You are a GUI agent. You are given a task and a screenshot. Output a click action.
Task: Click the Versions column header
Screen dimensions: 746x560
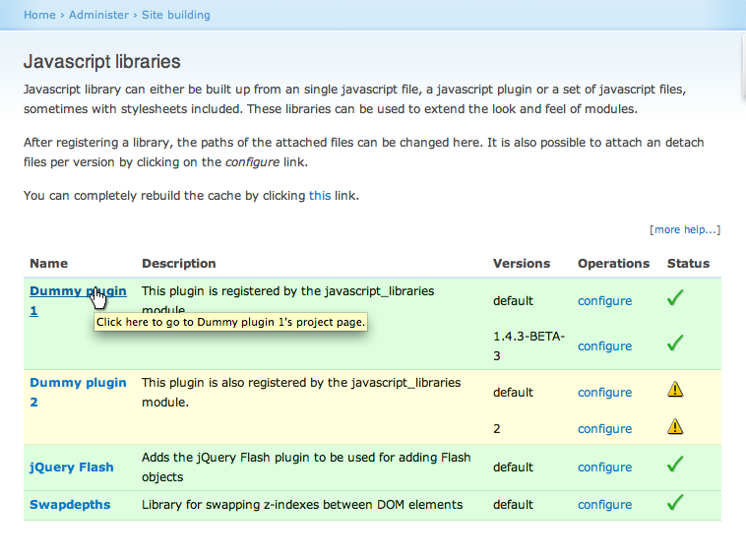coord(522,264)
